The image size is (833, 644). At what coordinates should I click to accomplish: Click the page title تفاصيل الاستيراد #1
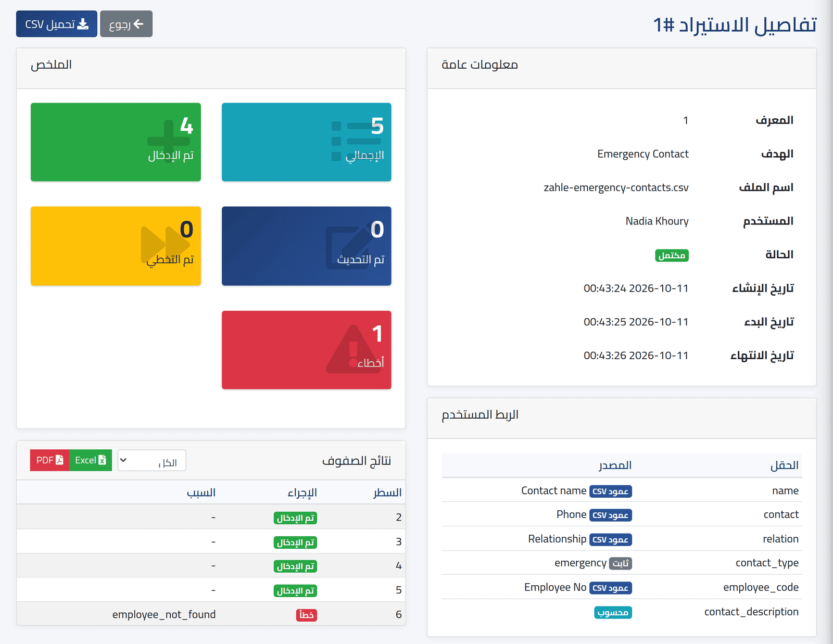(735, 24)
